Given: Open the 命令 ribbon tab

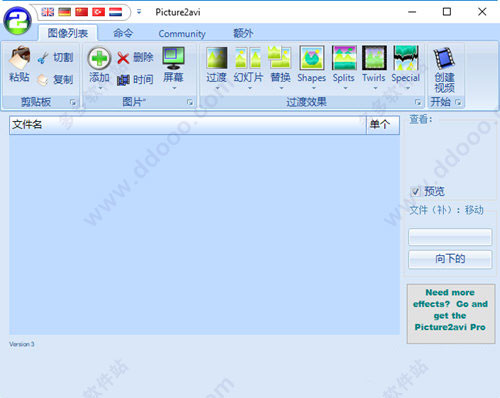Looking at the screenshot, I should pyautogui.click(x=123, y=33).
